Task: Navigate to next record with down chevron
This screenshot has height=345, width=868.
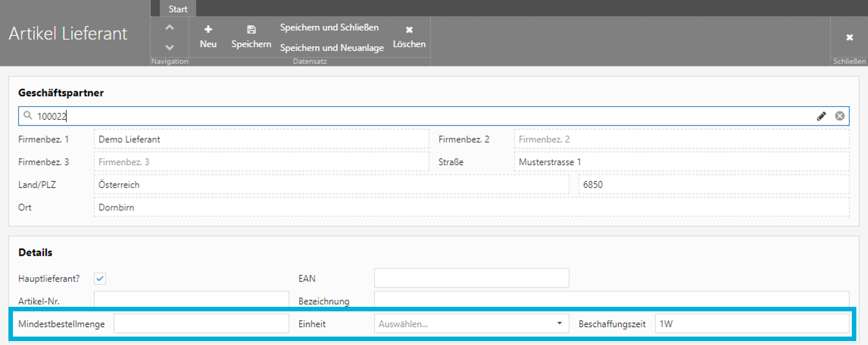Action: [x=170, y=47]
